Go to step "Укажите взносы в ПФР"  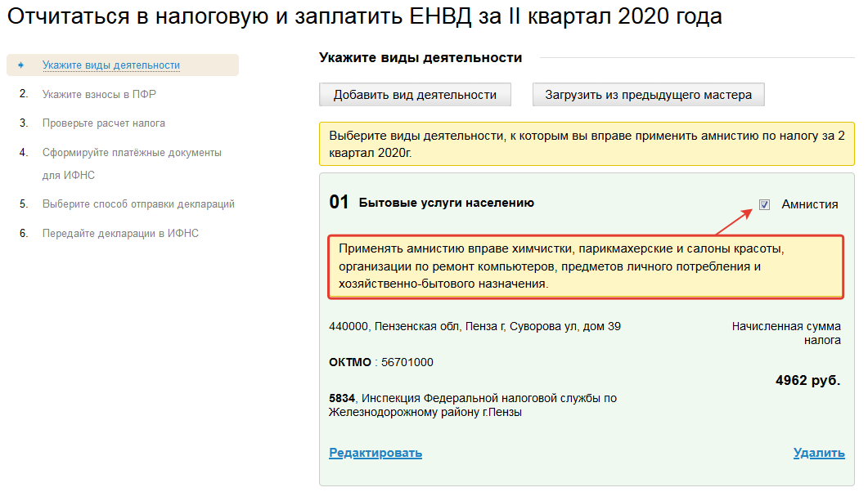click(99, 94)
